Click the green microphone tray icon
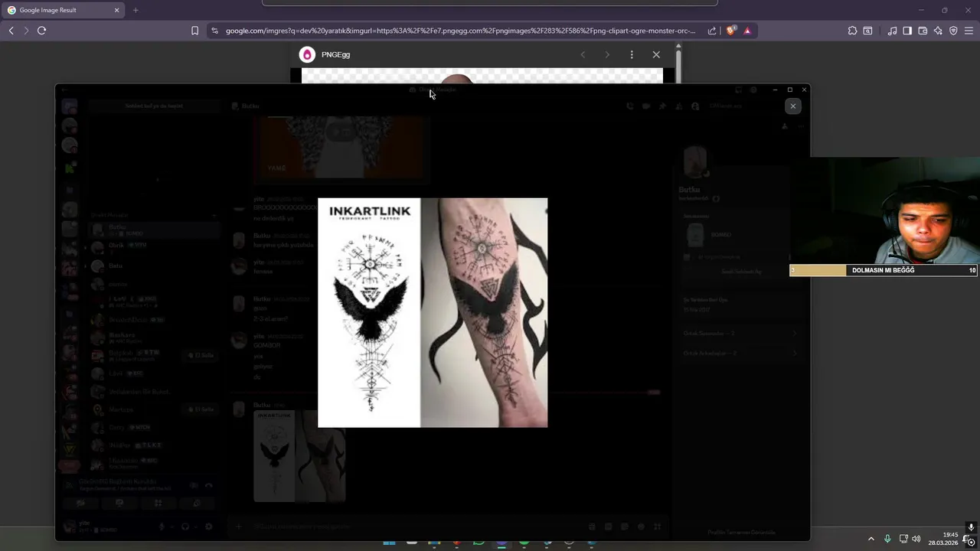Viewport: 980px width, 551px height. coord(887,539)
